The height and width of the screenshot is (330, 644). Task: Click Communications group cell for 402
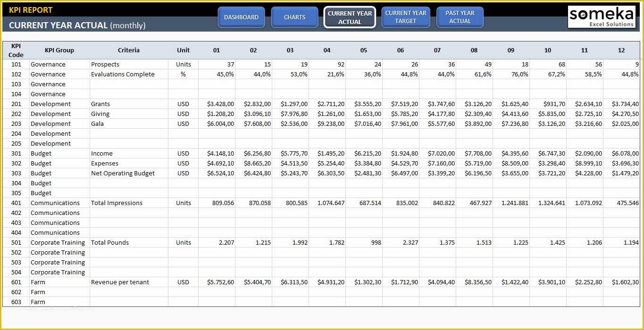point(59,213)
